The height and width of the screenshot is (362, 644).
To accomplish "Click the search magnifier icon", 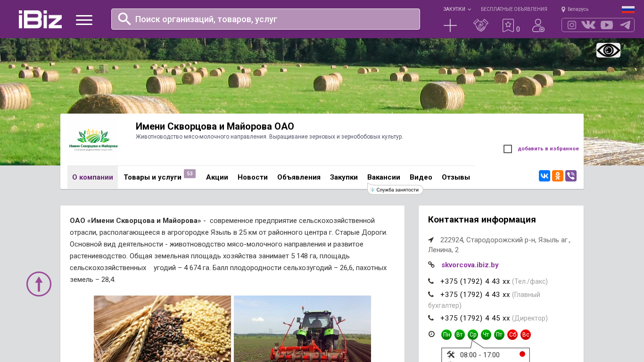I will (x=124, y=19).
